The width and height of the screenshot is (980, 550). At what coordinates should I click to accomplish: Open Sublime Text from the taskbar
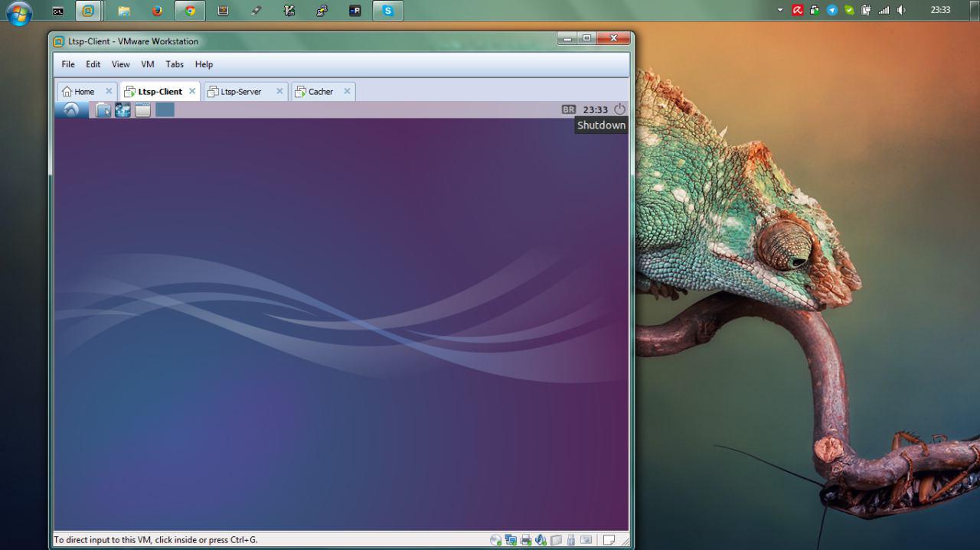[223, 11]
